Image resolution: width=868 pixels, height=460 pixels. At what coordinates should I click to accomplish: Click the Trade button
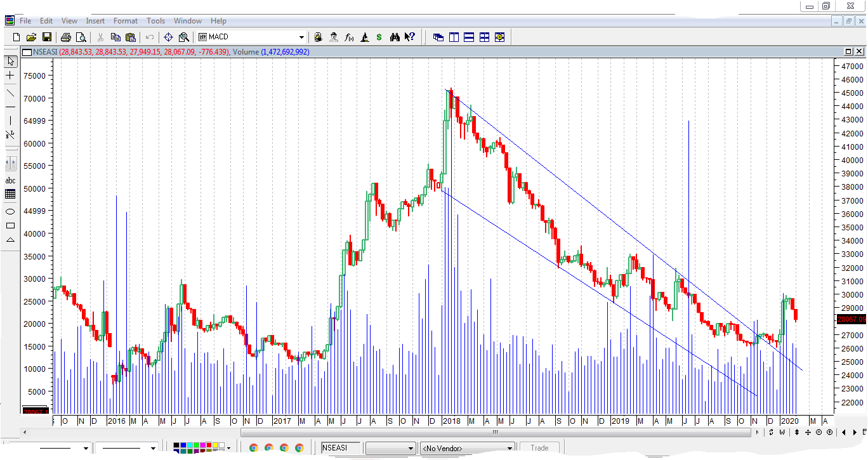click(539, 448)
